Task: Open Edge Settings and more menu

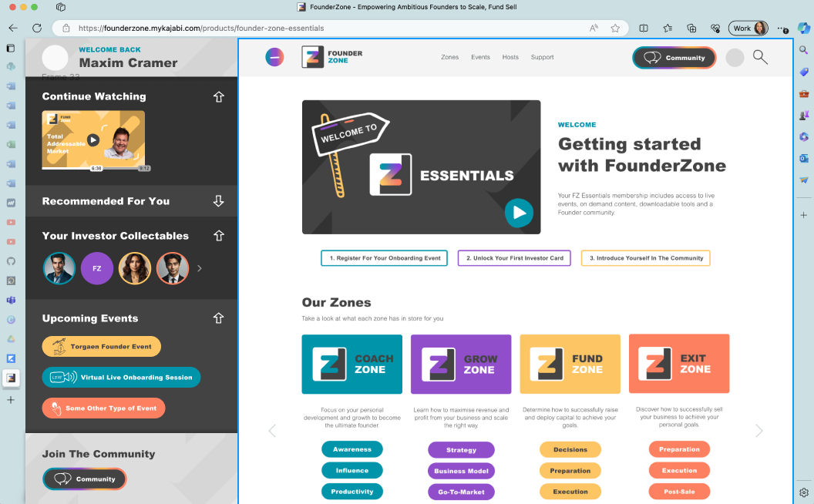Action: tap(782, 29)
